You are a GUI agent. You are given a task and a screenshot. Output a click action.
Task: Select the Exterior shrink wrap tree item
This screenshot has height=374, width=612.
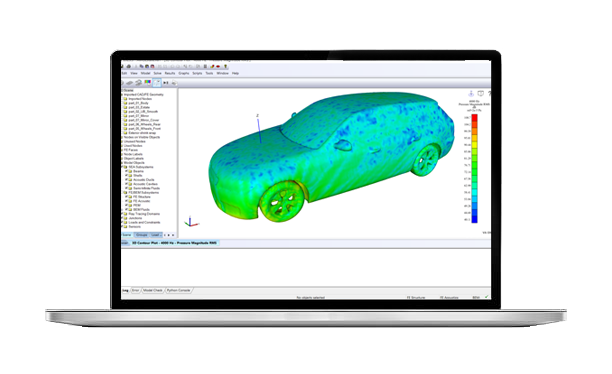click(x=142, y=133)
